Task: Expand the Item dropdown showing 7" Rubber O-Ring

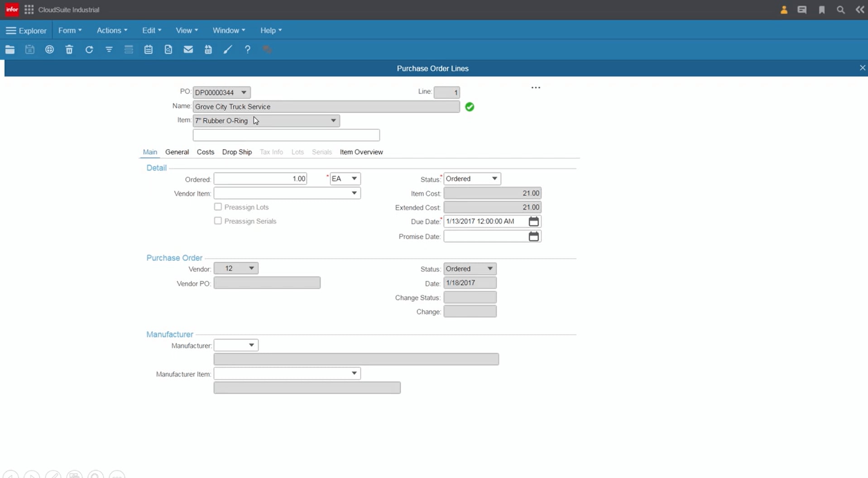Action: pyautogui.click(x=333, y=120)
